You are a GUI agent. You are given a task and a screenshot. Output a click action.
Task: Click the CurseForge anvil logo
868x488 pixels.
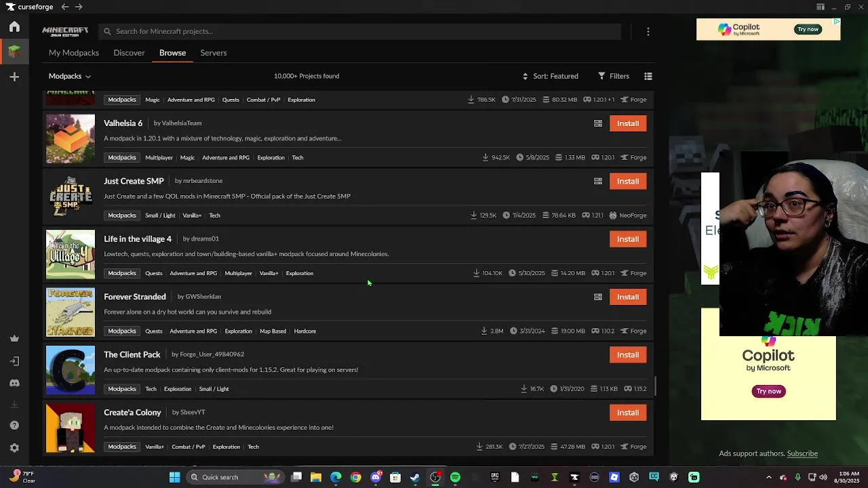pos(9,7)
